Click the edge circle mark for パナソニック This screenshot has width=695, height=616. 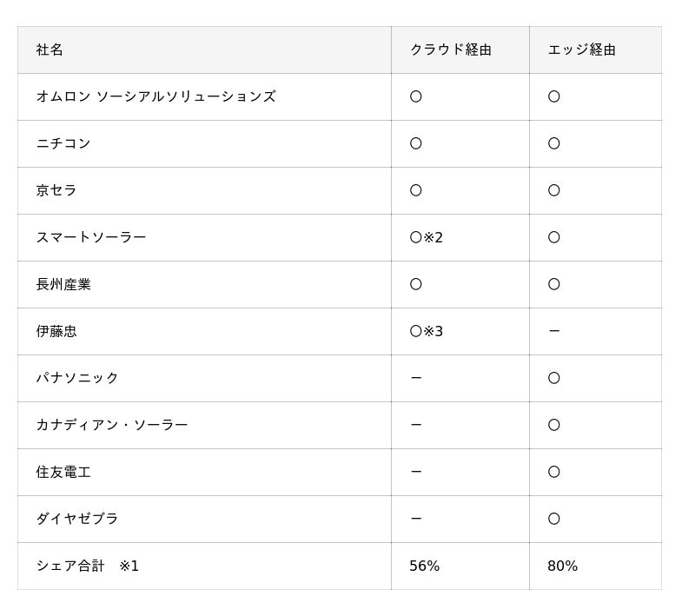[x=553, y=379]
